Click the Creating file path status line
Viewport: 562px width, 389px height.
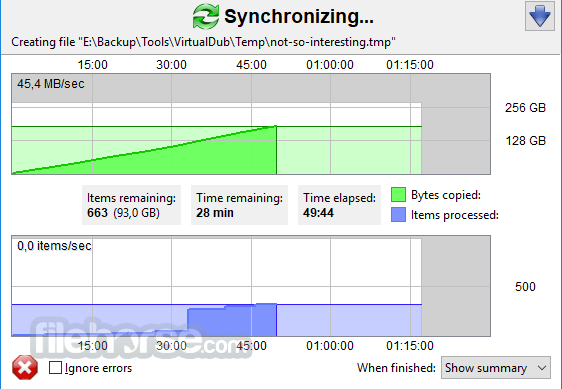pyautogui.click(x=203, y=42)
